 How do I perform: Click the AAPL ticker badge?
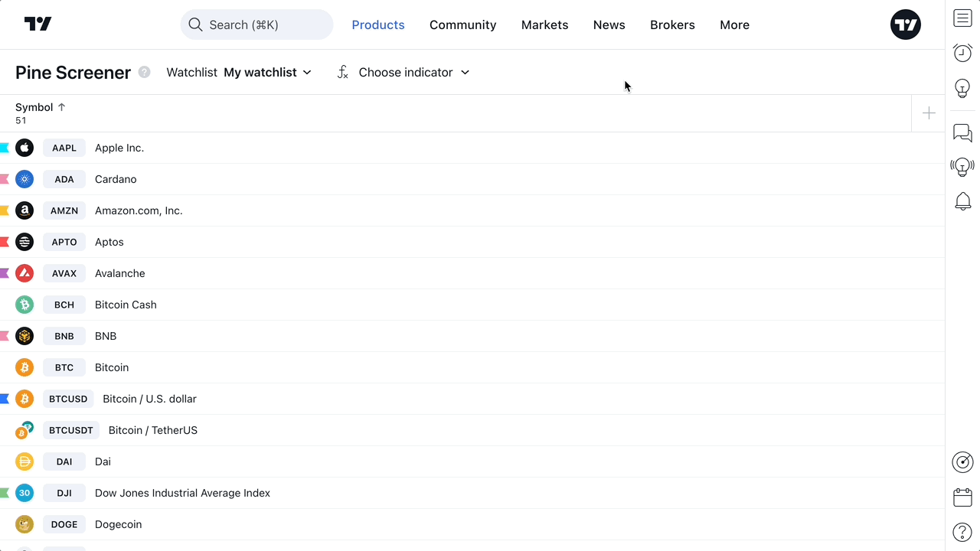click(x=64, y=148)
